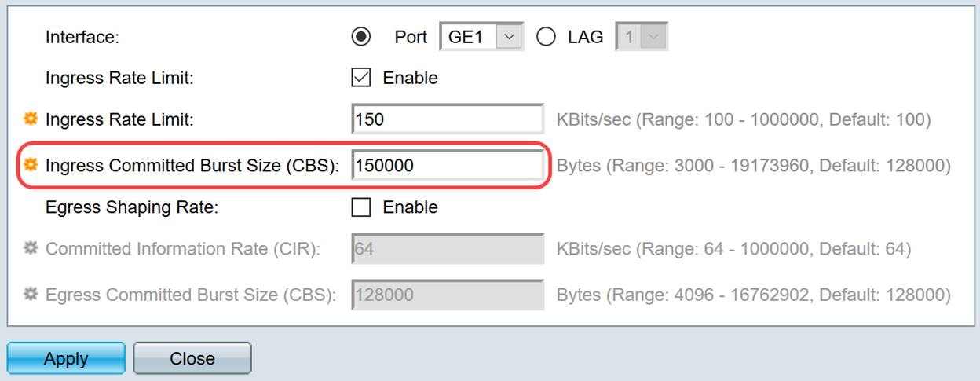
Task: Select the Port radio button
Action: tap(362, 37)
